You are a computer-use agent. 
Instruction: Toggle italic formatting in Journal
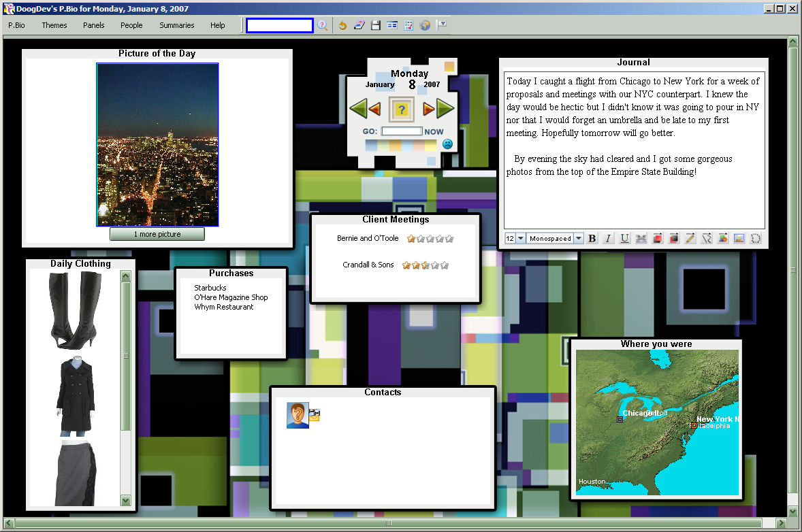pyautogui.click(x=608, y=238)
